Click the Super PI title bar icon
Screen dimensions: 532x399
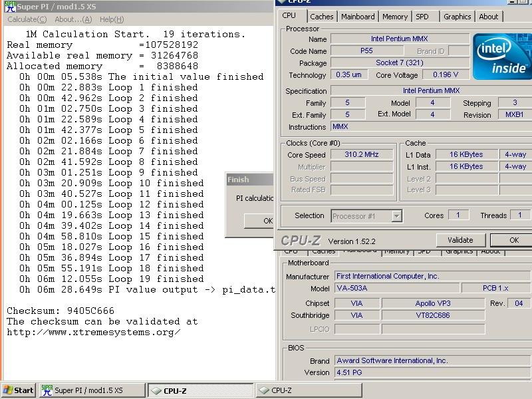click(x=10, y=7)
